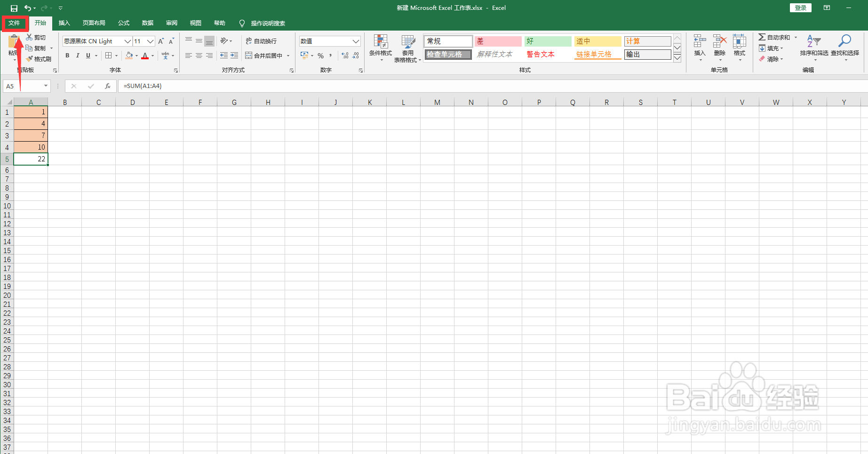Image resolution: width=868 pixels, height=454 pixels.
Task: Apply Neutral (适中) cell style
Action: click(x=597, y=41)
